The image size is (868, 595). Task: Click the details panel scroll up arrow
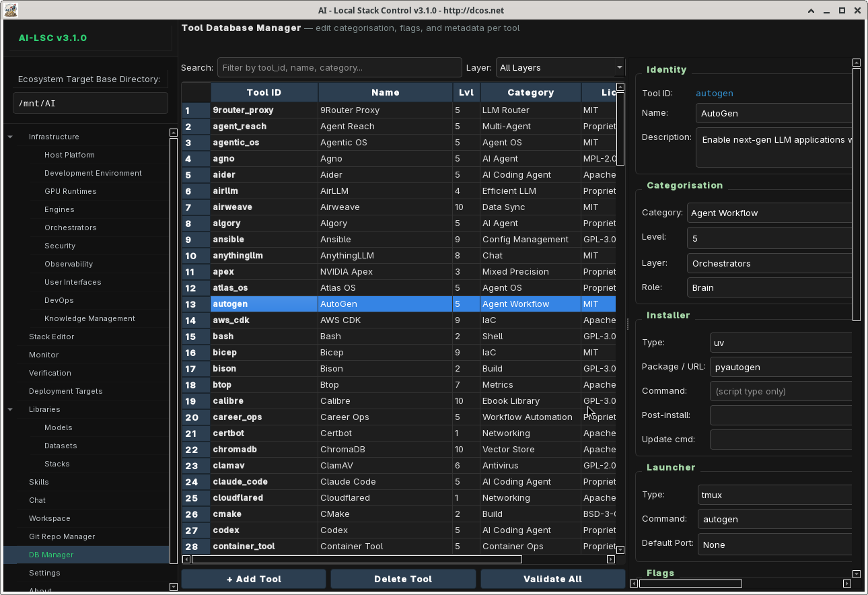coord(857,63)
